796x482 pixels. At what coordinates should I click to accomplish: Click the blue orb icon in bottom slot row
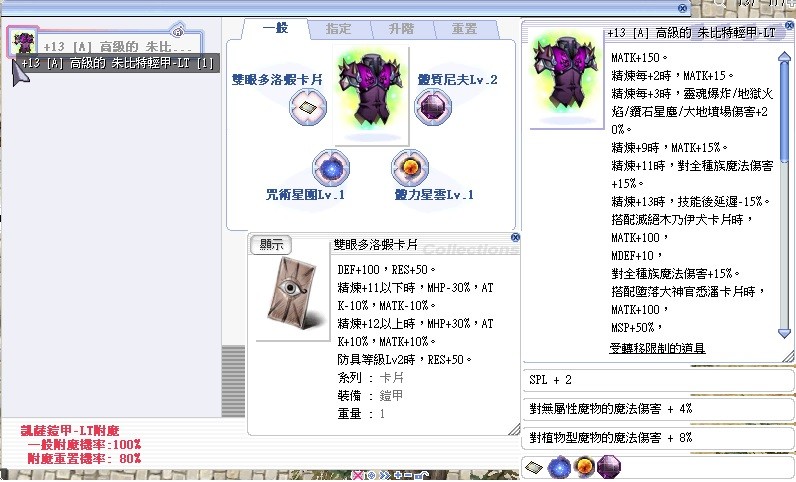[559, 467]
